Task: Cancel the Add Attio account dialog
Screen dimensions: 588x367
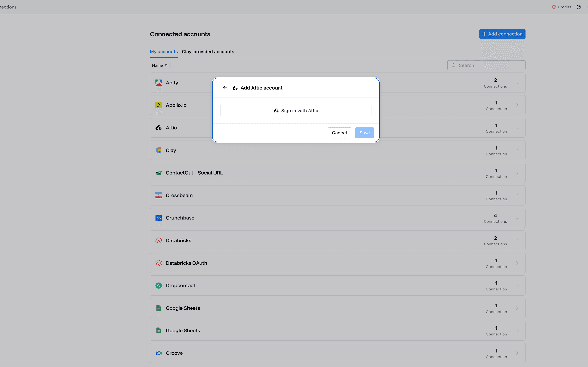Action: coord(339,133)
